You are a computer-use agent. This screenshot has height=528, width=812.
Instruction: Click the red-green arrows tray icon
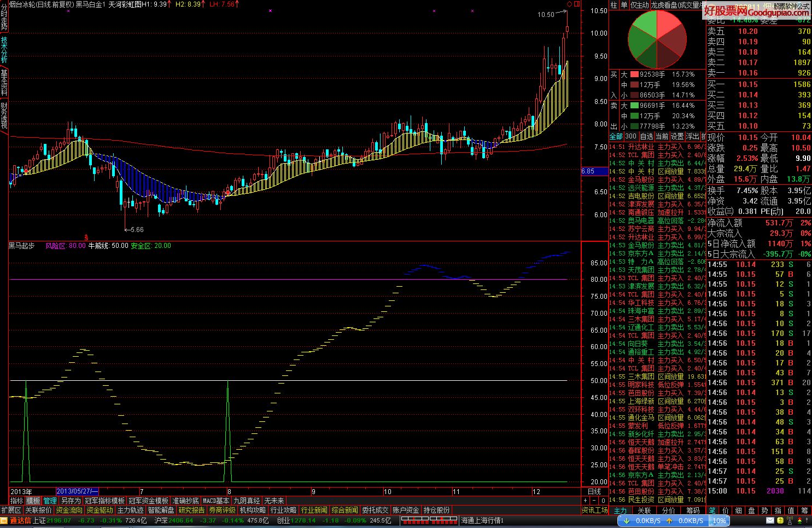point(799,520)
